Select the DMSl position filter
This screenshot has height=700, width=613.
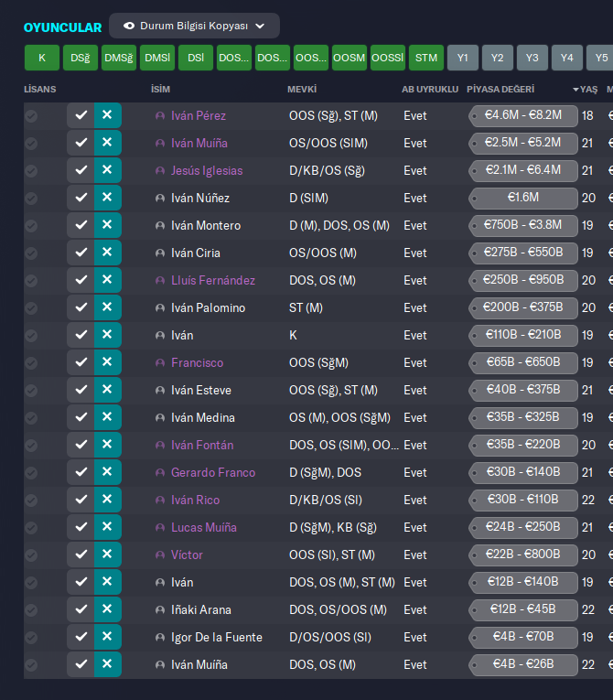(x=157, y=58)
